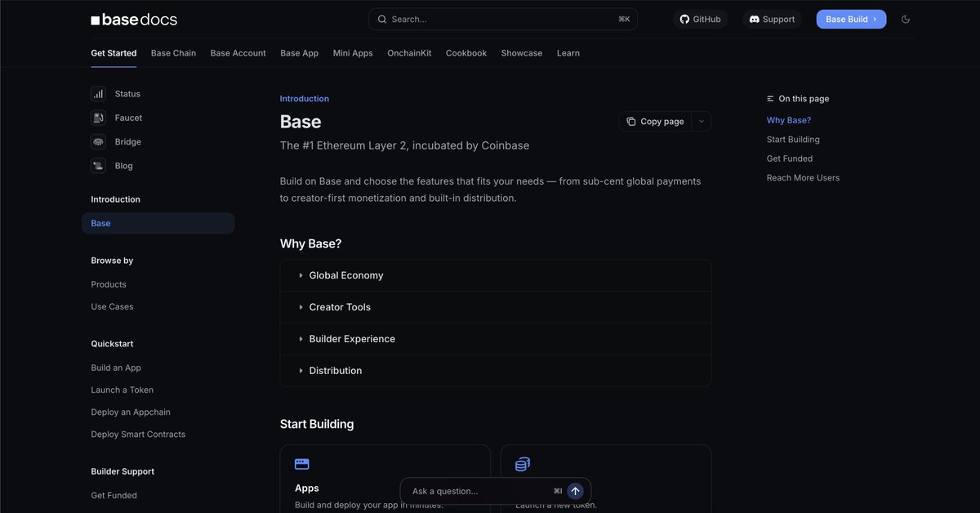This screenshot has height=513, width=980.
Task: Jump to Why Base? in page outline
Action: 789,120
